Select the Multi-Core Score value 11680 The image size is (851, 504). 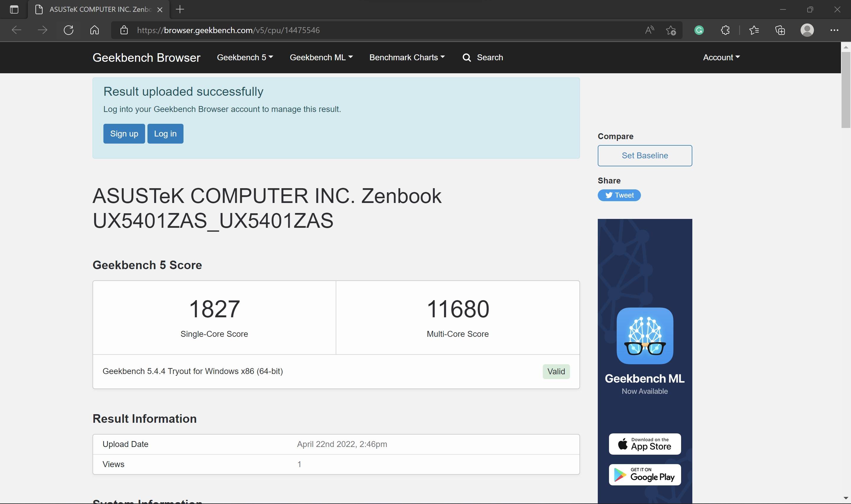click(457, 309)
